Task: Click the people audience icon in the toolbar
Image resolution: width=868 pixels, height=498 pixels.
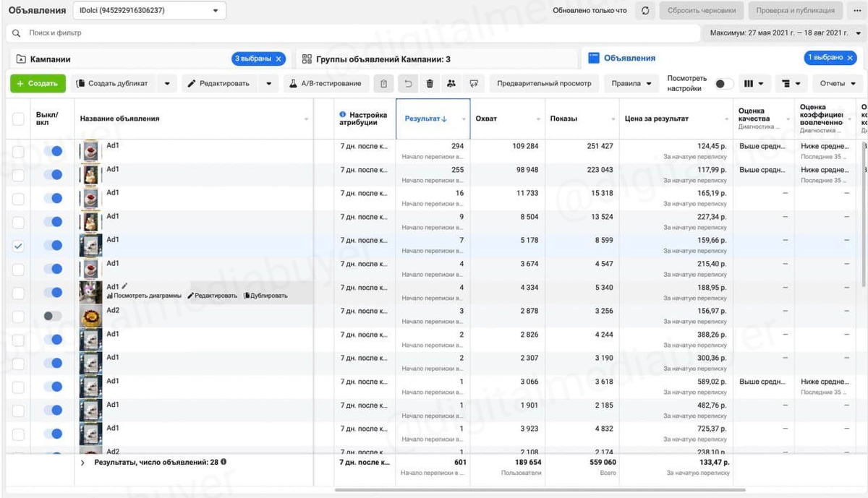Action: click(x=451, y=84)
